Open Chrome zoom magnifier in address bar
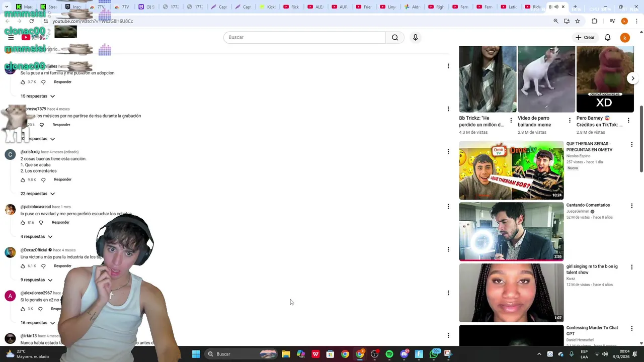This screenshot has width=644, height=362. click(556, 21)
